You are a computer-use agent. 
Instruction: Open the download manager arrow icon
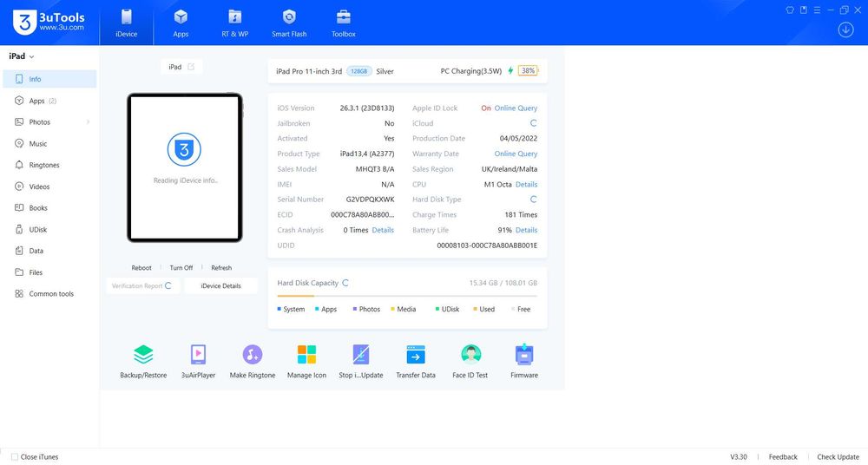(845, 29)
